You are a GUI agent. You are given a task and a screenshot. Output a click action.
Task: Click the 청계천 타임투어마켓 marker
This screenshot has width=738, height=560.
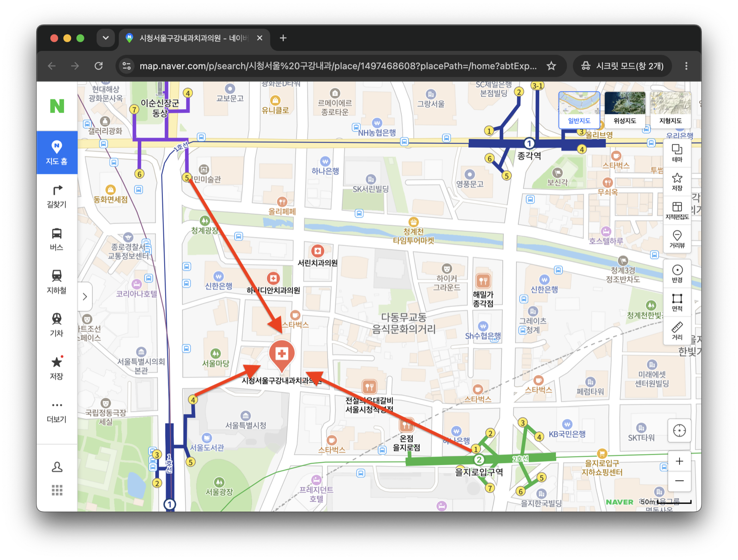413,222
